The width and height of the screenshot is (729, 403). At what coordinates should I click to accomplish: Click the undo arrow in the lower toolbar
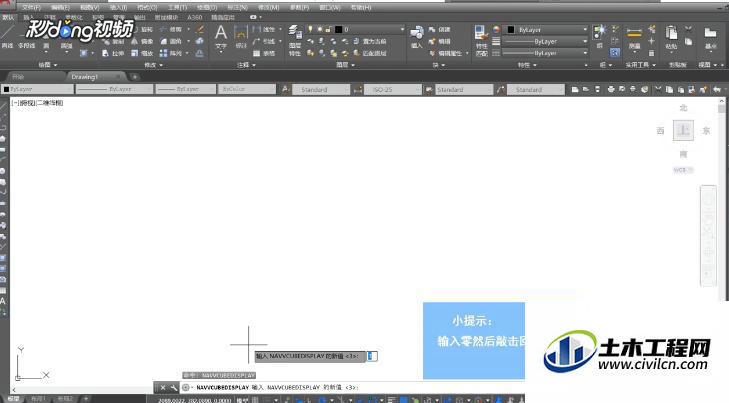pyautogui.click(x=716, y=89)
